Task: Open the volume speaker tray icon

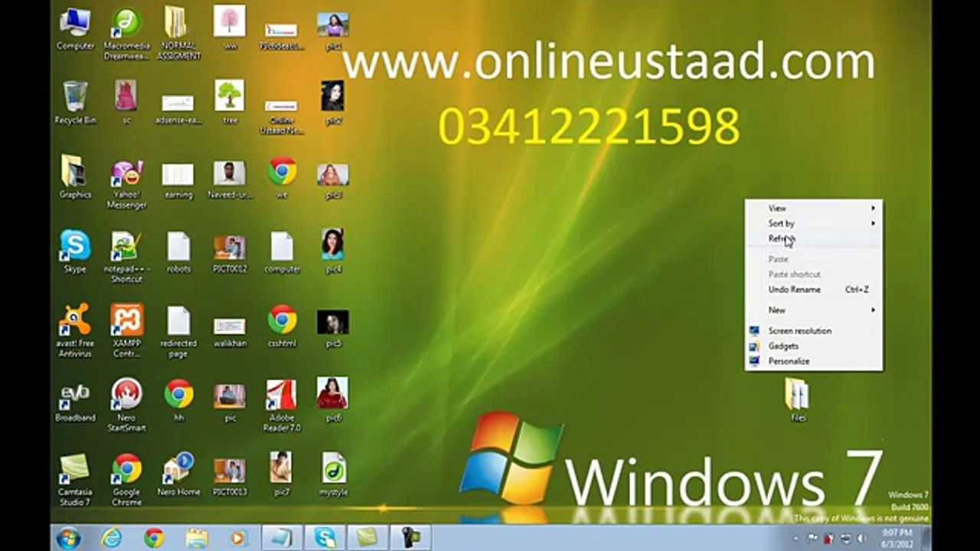Action: (x=861, y=539)
